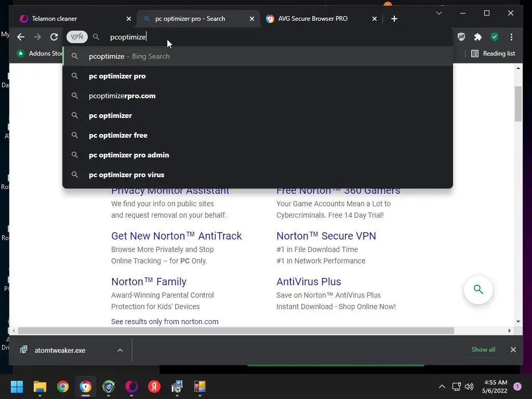The image size is (532, 399).
Task: Open the Windows Start menu
Action: (x=17, y=387)
